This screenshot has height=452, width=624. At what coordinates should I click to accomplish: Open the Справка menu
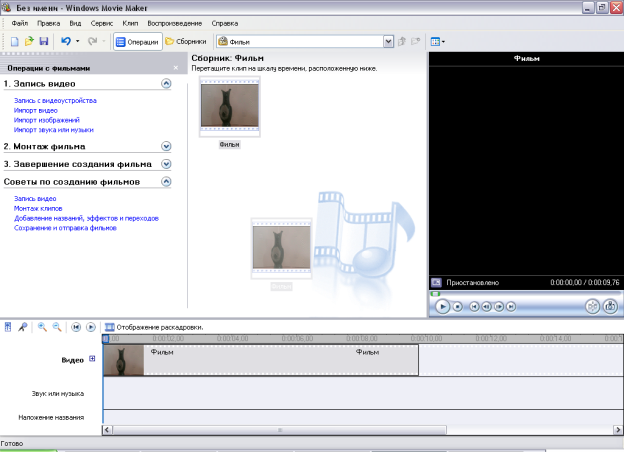pyautogui.click(x=225, y=23)
